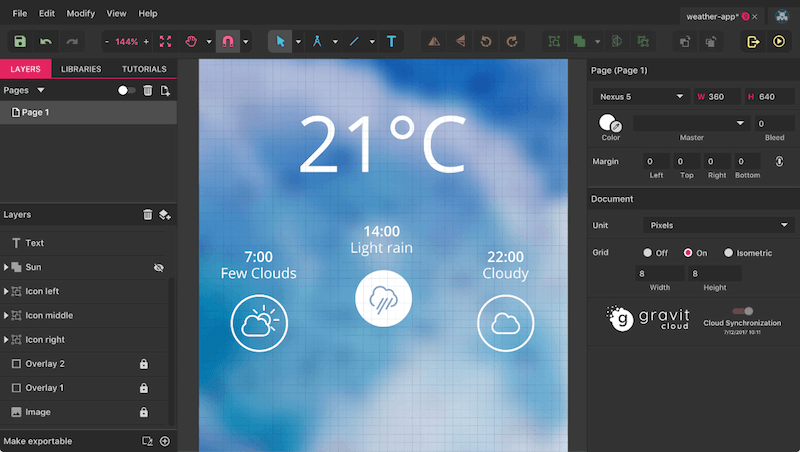Open the Modify menu
This screenshot has width=800, height=452.
81,14
